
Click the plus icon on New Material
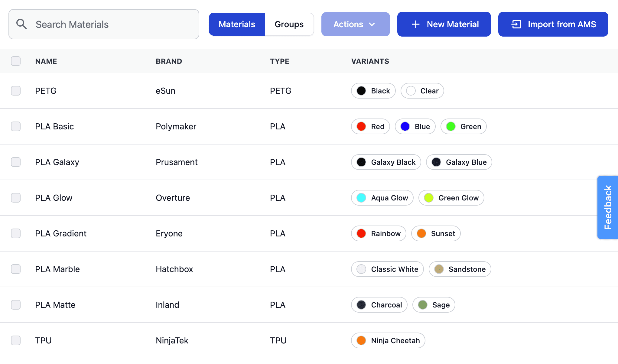click(x=416, y=24)
